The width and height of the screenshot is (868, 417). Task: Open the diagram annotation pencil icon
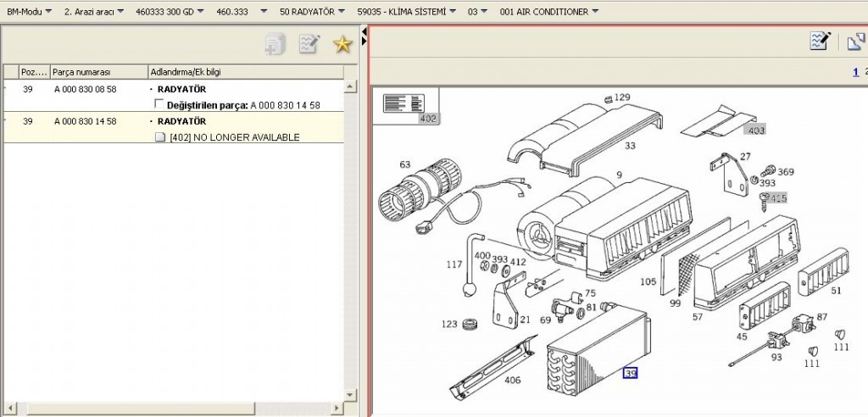[819, 42]
